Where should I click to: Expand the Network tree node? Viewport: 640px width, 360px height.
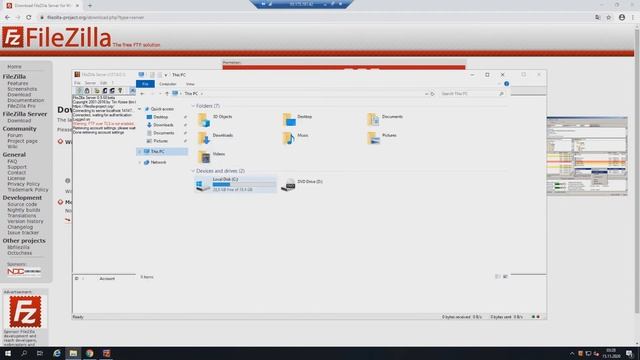pyautogui.click(x=140, y=162)
